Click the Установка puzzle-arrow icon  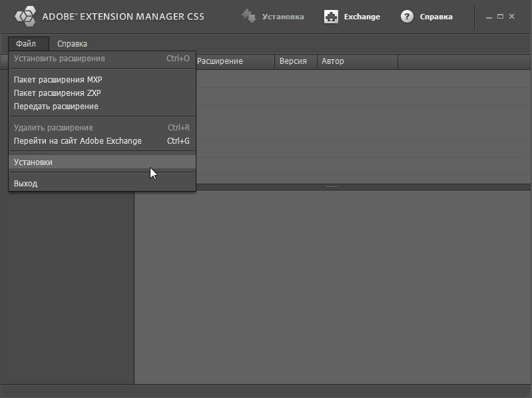tap(249, 16)
